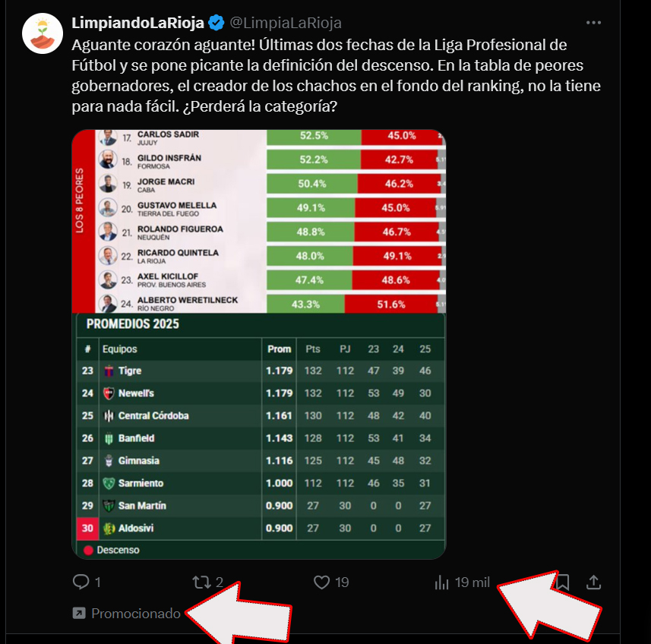Click the red Descenso legend dot

tap(88, 550)
